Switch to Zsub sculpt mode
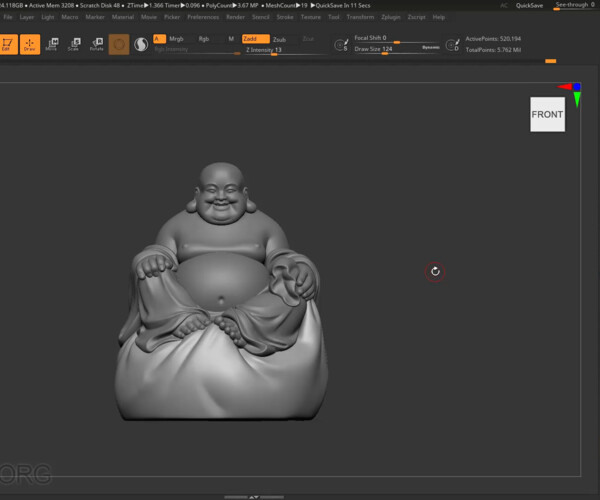Viewport: 600px width, 500px height. pyautogui.click(x=279, y=39)
